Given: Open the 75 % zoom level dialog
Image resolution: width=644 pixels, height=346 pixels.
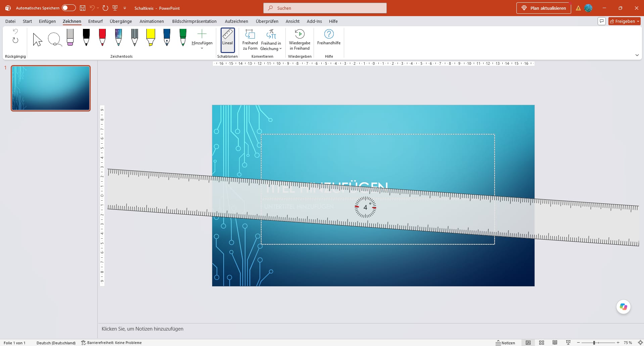Looking at the screenshot, I should tap(628, 343).
